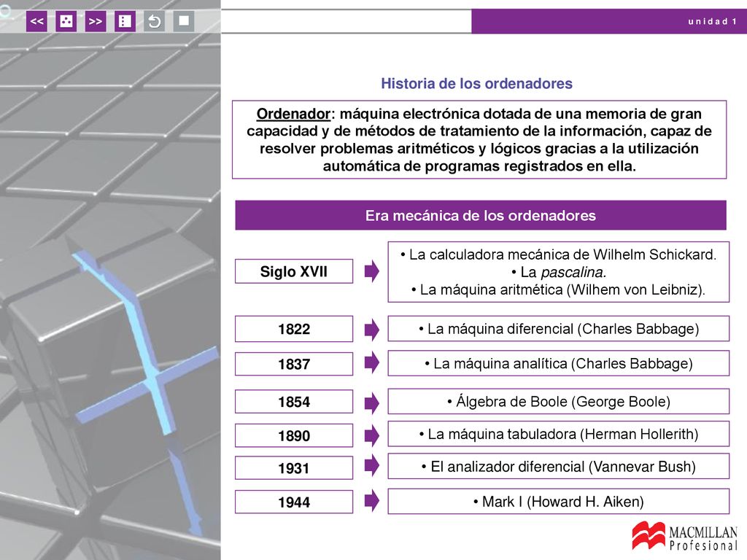Click the 1822 year box

click(x=294, y=329)
